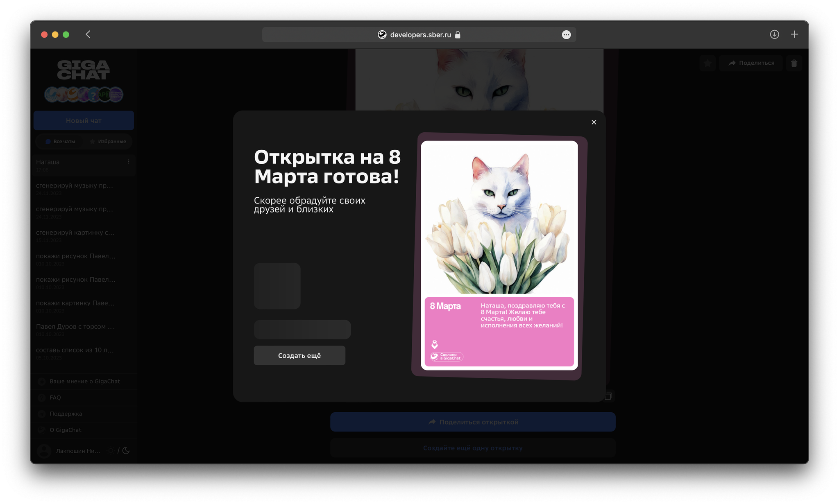Open the chat "составь список из 10 л…"
This screenshot has height=504, width=839.
tap(84, 353)
